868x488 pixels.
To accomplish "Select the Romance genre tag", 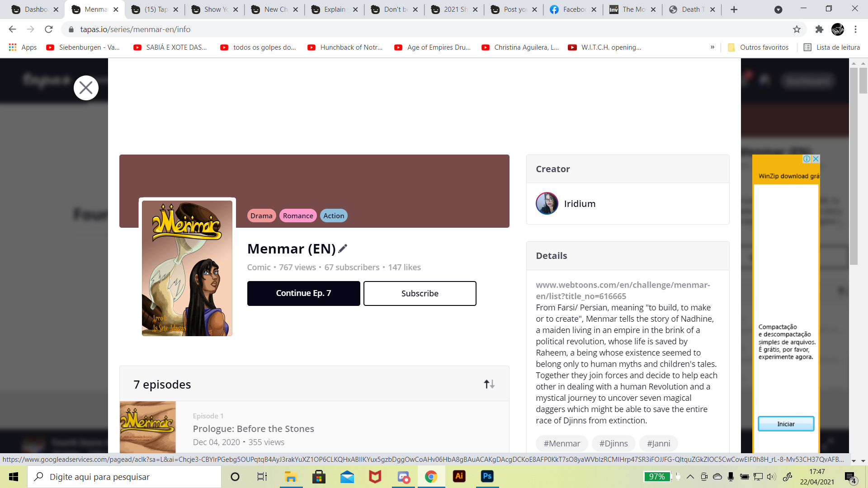I will coord(297,216).
